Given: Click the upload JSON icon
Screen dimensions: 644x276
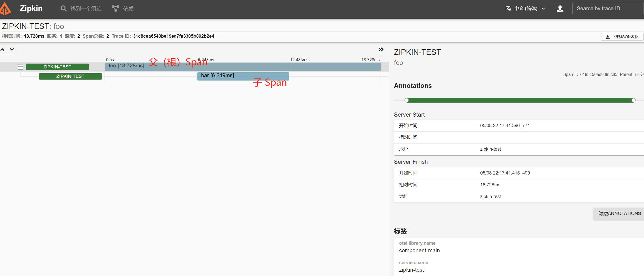Looking at the screenshot, I should (x=560, y=8).
